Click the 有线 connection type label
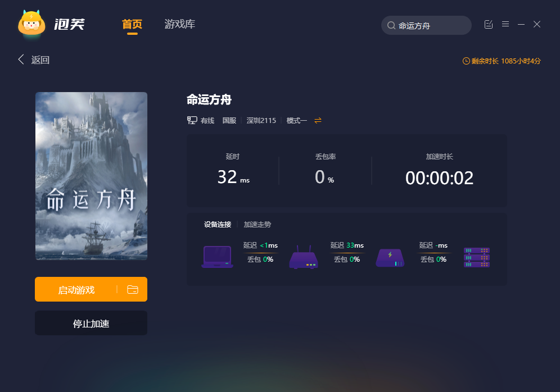Image resolution: width=560 pixels, height=392 pixels. [x=207, y=121]
